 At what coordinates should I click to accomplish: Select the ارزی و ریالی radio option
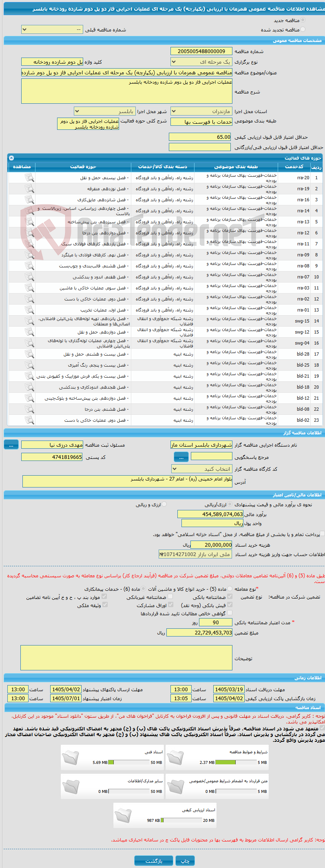pos(164,505)
